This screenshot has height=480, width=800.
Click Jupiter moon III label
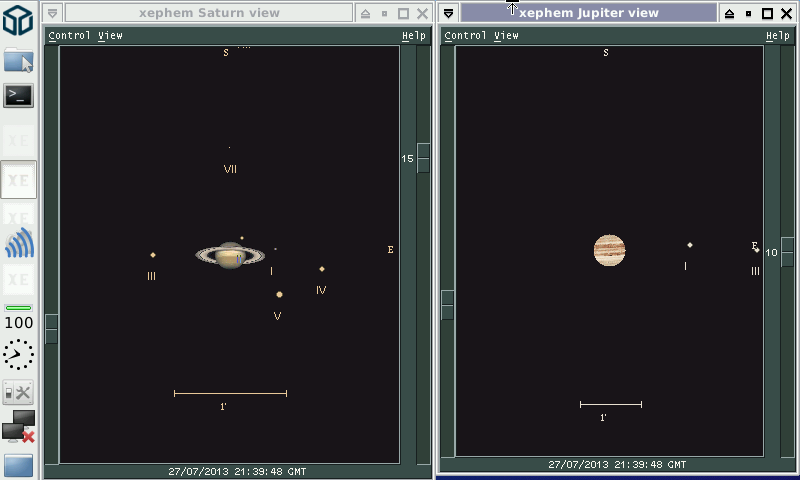[755, 271]
